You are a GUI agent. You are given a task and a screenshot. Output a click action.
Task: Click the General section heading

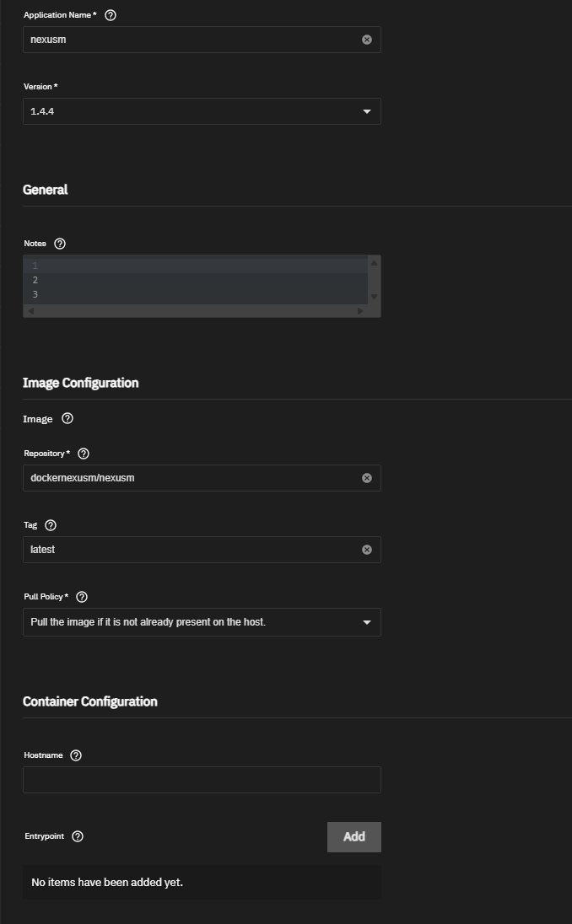pyautogui.click(x=46, y=190)
